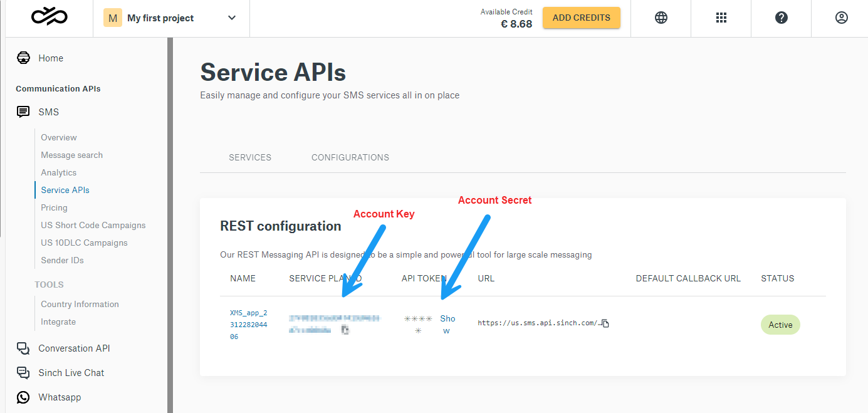Switch to the Configurations tab
The width and height of the screenshot is (868, 413).
(x=350, y=157)
